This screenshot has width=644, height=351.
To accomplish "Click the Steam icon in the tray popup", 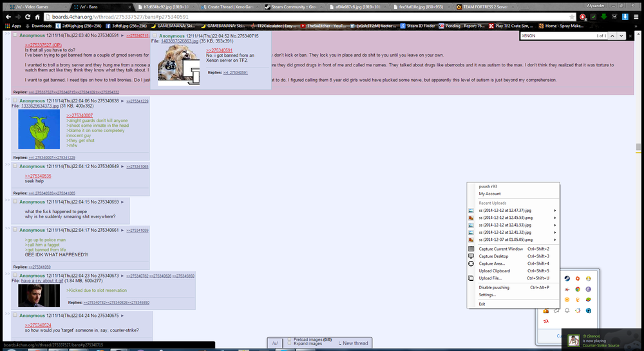I will coord(567,278).
